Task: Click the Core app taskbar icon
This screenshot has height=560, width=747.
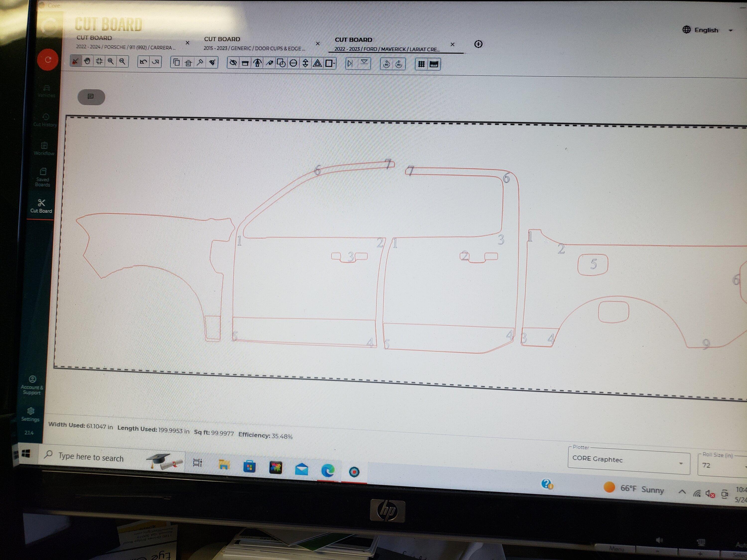Action: point(354,472)
